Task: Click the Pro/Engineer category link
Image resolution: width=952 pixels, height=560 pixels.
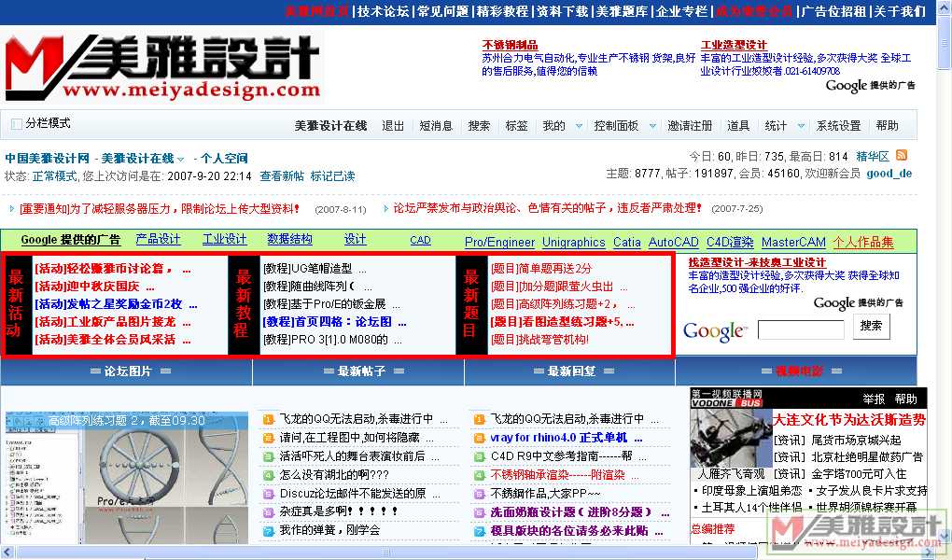Action: coord(499,243)
